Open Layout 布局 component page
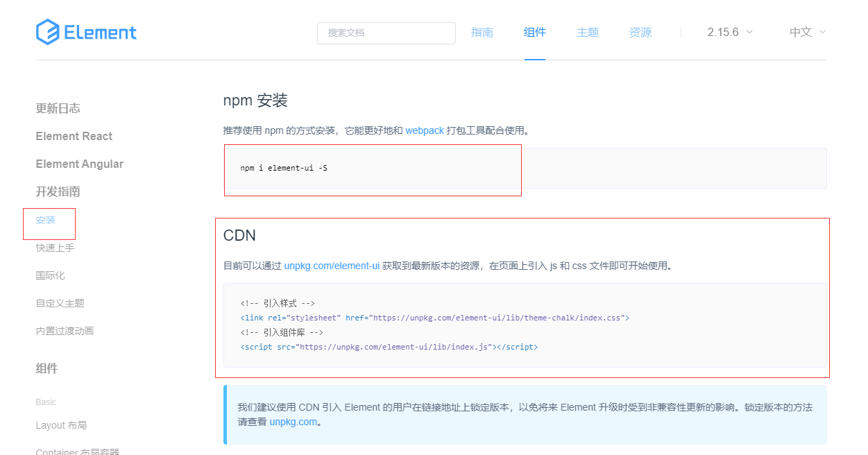 pos(62,425)
